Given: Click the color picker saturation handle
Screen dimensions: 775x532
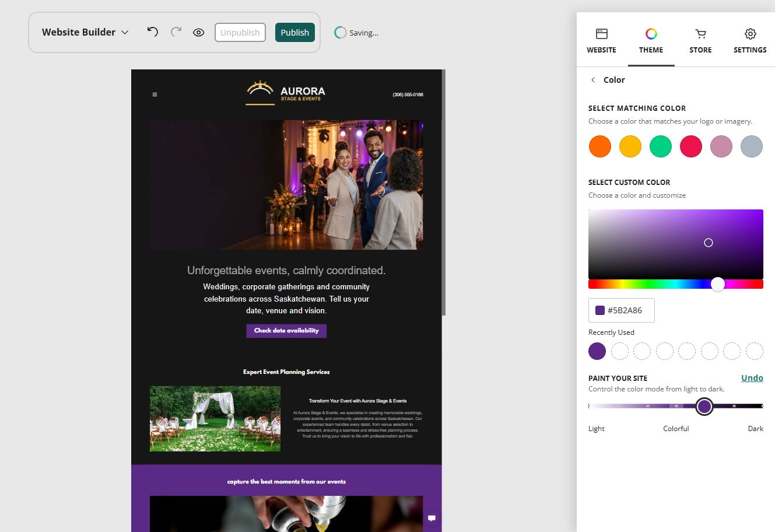Looking at the screenshot, I should 709,243.
